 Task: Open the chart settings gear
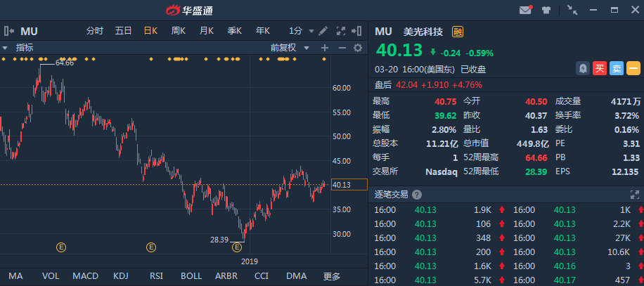[358, 48]
